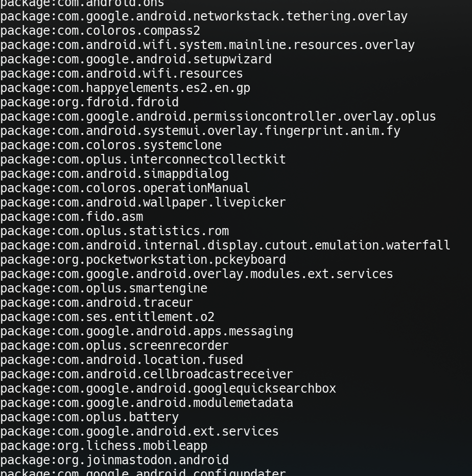This screenshot has width=472, height=476.
Task: Click on the com.ses.entitlement.o2 line
Action: click(x=107, y=317)
